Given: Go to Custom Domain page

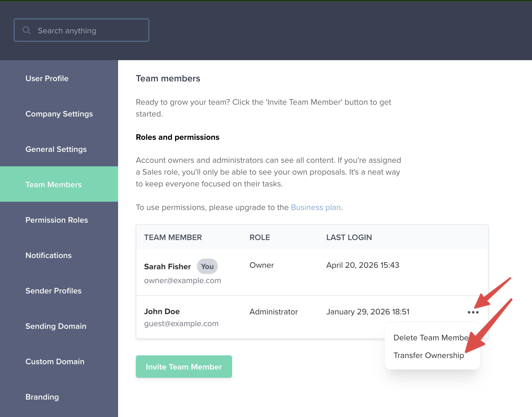Looking at the screenshot, I should [x=55, y=362].
